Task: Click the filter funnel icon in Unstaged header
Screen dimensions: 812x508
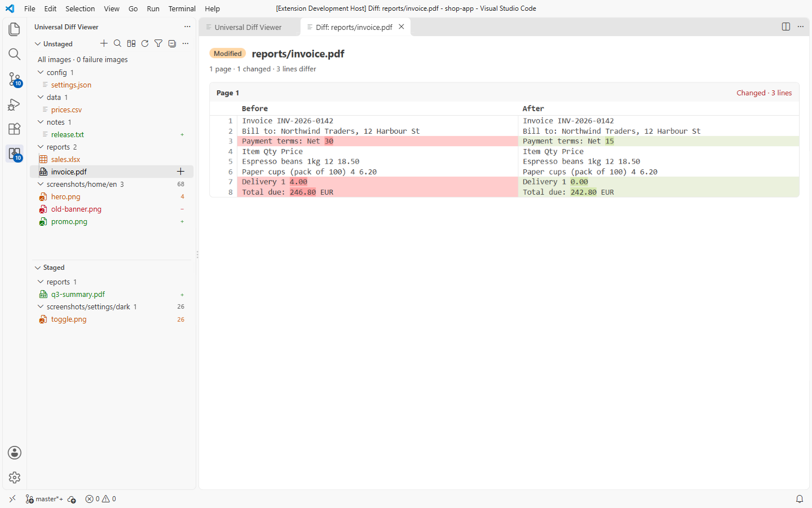Action: (158, 43)
